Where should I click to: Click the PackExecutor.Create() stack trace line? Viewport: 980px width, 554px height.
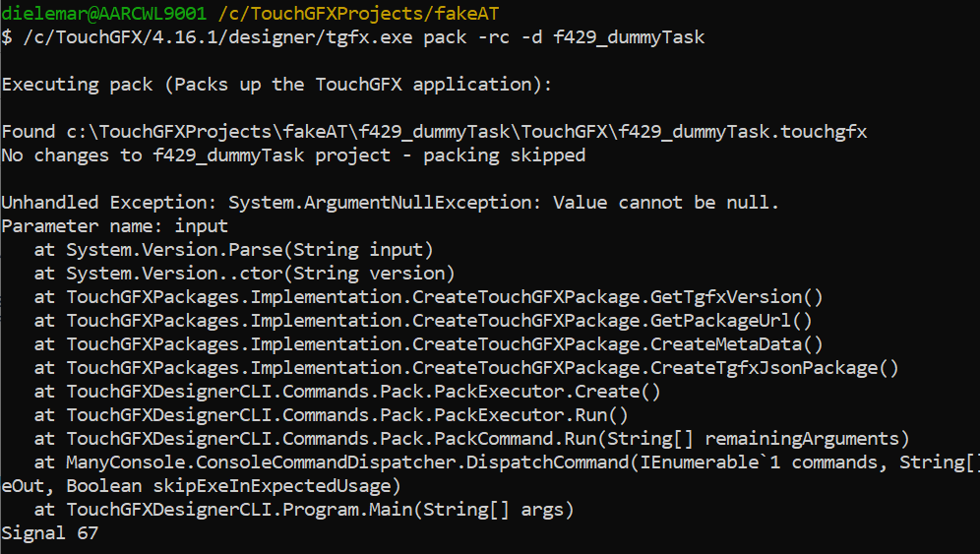(347, 392)
